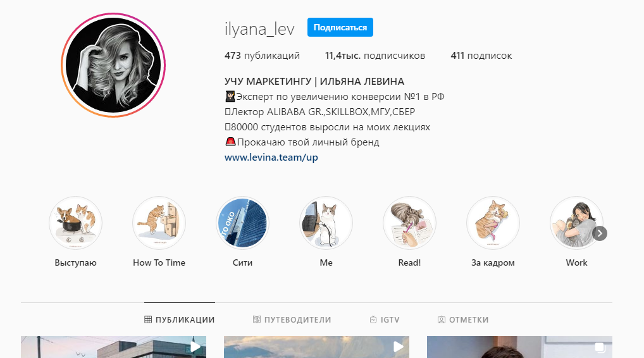Switch to the Отметки tab
The width and height of the screenshot is (644, 358).
tap(463, 319)
